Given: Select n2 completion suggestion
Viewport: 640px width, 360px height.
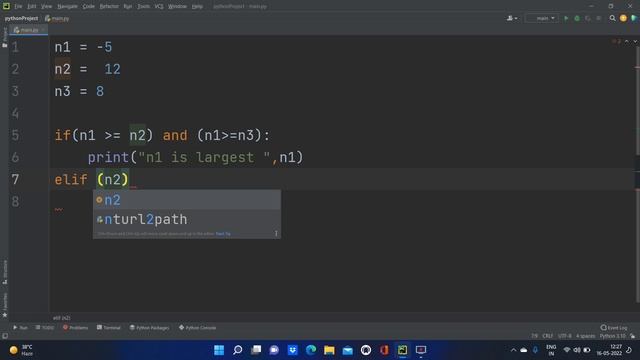Looking at the screenshot, I should 187,200.
